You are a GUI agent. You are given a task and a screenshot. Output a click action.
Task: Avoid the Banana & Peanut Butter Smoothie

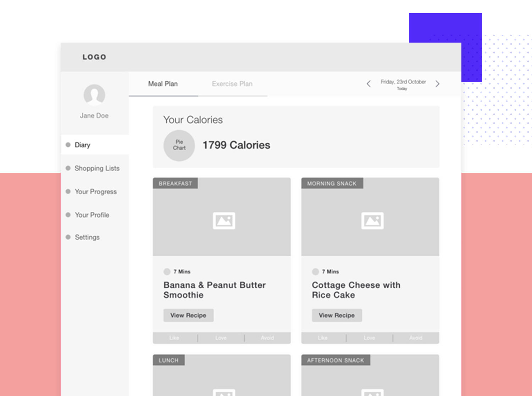267,338
